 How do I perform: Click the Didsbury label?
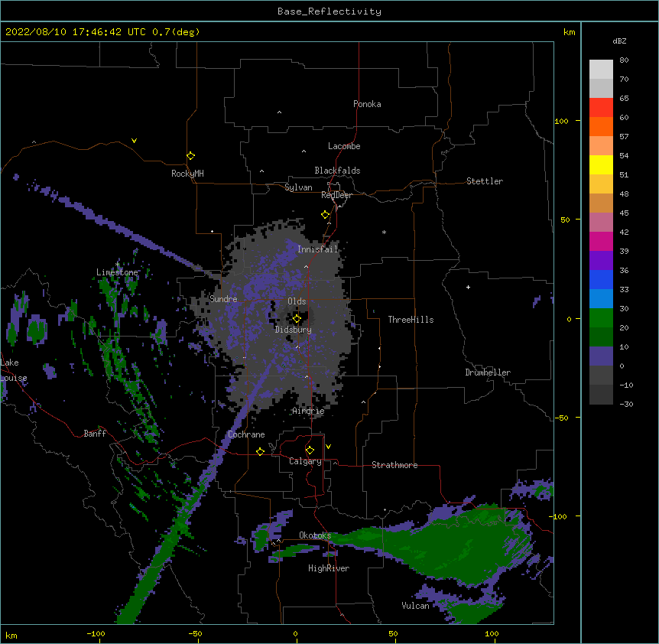(294, 330)
